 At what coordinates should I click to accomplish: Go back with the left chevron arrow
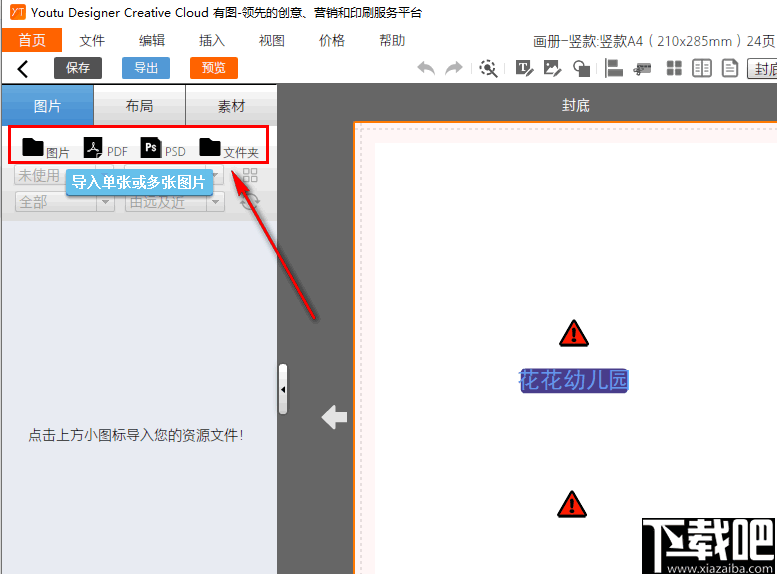click(x=23, y=68)
